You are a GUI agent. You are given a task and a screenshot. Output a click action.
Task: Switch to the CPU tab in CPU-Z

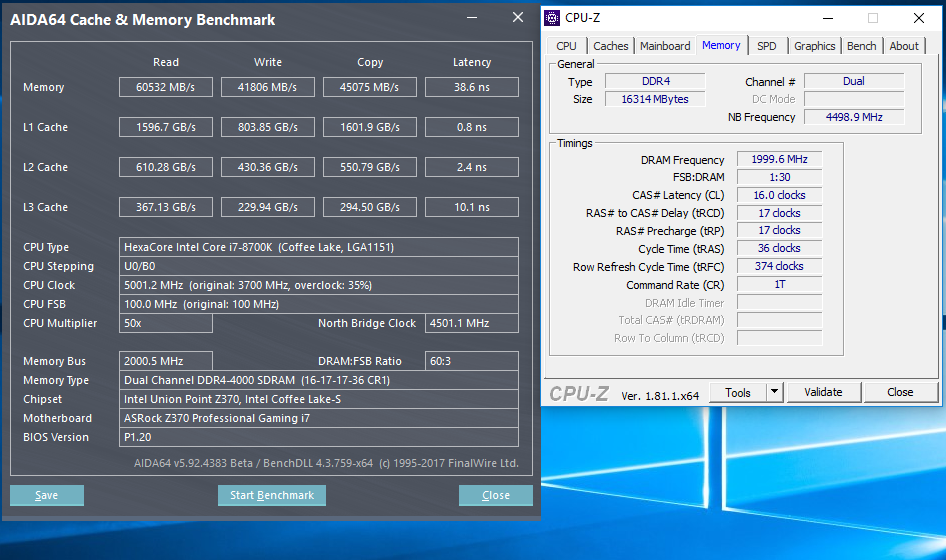tap(567, 46)
